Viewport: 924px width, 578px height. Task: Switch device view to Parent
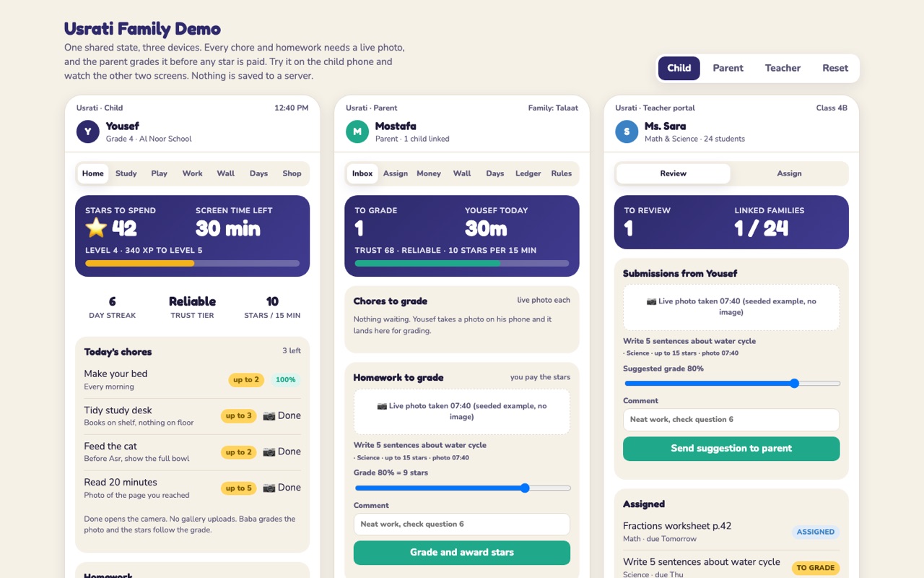728,68
